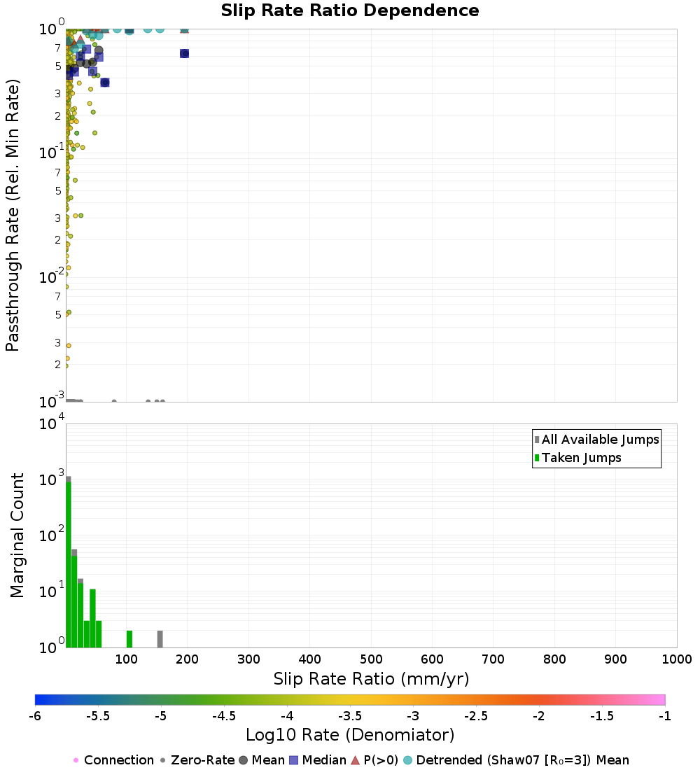
Task: Click the tallest green histogram bar
Action: 69,565
